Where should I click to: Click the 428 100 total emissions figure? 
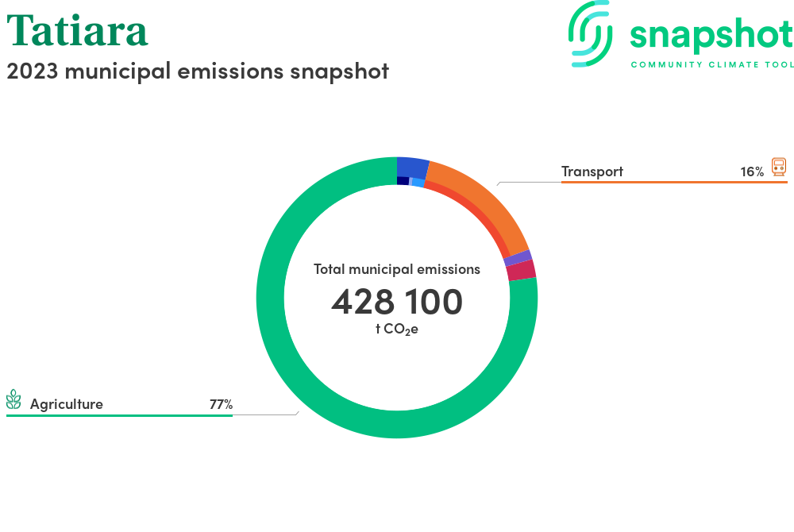click(396, 302)
